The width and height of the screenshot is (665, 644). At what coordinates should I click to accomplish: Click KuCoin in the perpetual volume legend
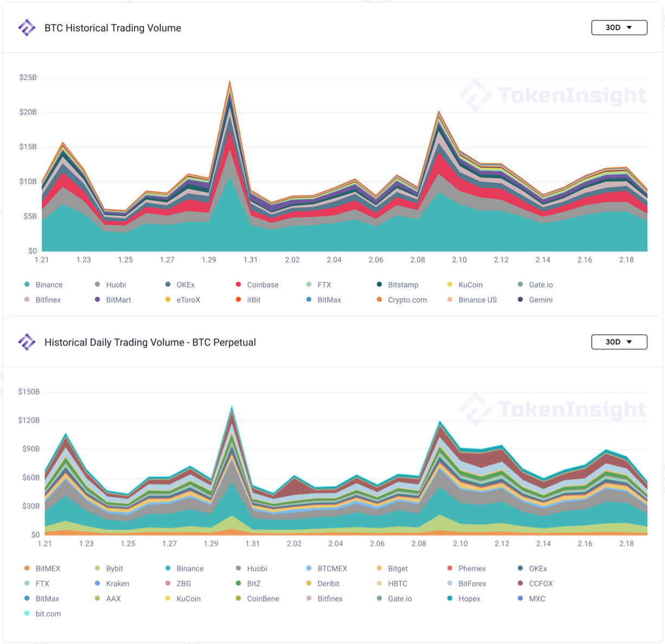tap(183, 599)
